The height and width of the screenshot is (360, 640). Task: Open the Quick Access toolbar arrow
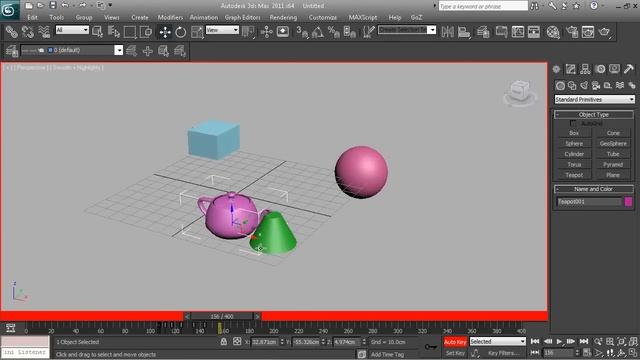110,5
